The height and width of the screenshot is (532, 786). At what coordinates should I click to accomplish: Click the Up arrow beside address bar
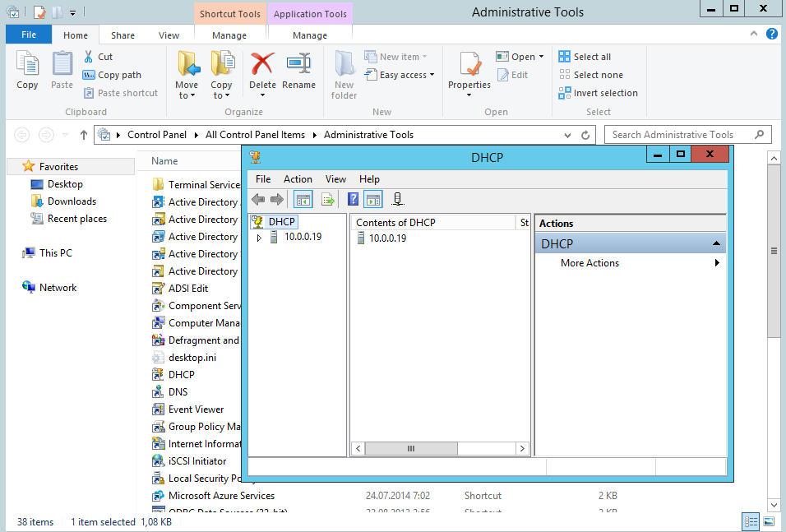[84, 135]
